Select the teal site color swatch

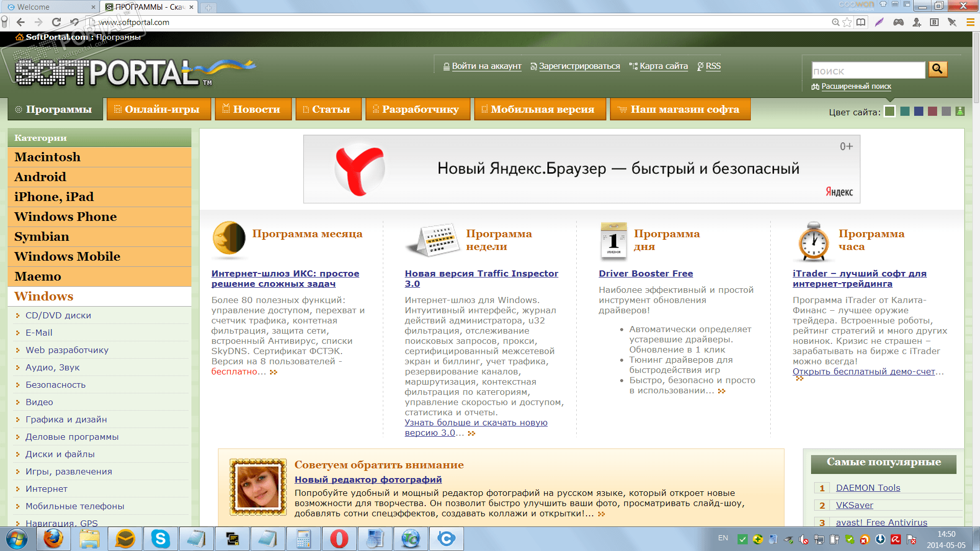[x=905, y=112]
